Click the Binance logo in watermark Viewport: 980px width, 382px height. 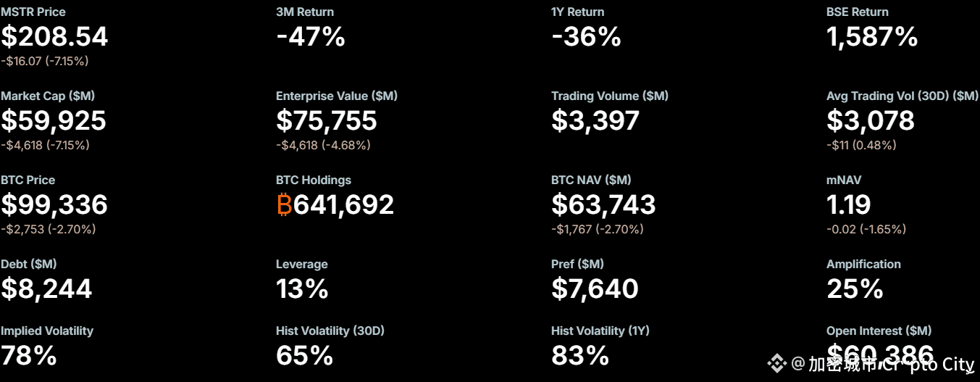pos(777,363)
